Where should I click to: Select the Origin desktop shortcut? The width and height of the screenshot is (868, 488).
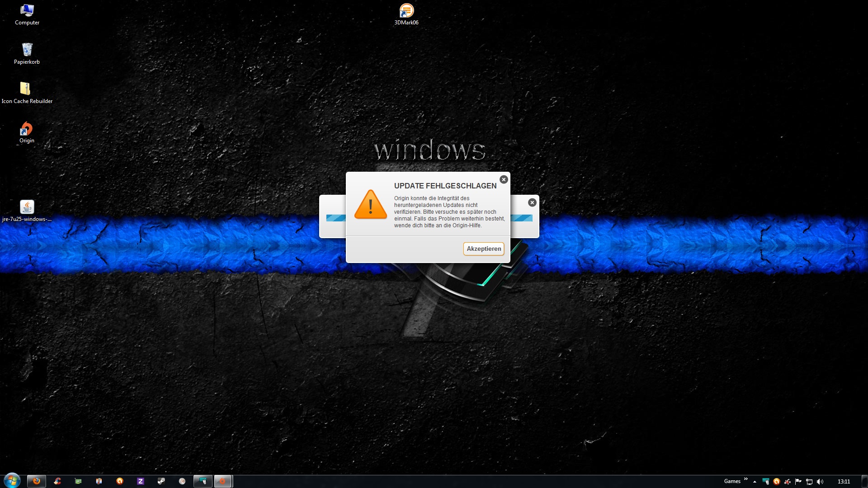(27, 132)
